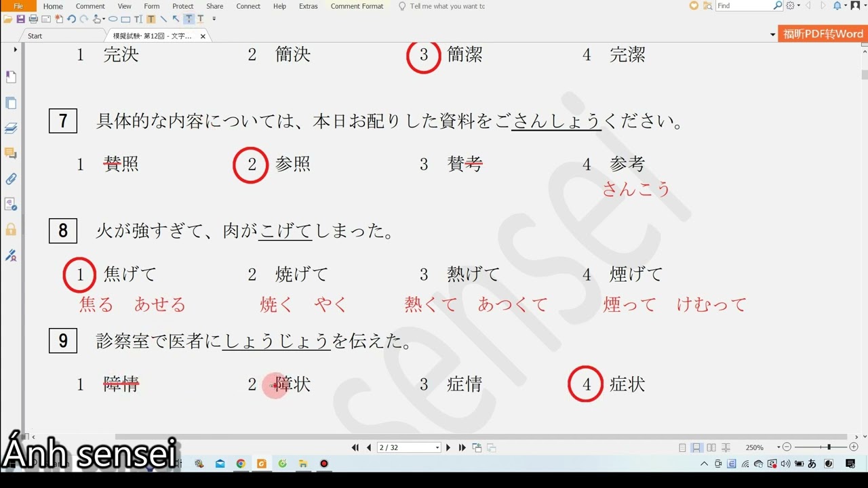The height and width of the screenshot is (488, 868).
Task: Click the volume icon in system tray
Action: pos(785,464)
